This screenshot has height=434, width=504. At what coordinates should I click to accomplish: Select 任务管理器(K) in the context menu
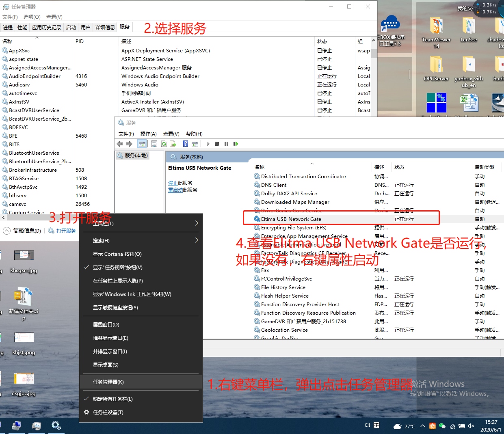141,382
